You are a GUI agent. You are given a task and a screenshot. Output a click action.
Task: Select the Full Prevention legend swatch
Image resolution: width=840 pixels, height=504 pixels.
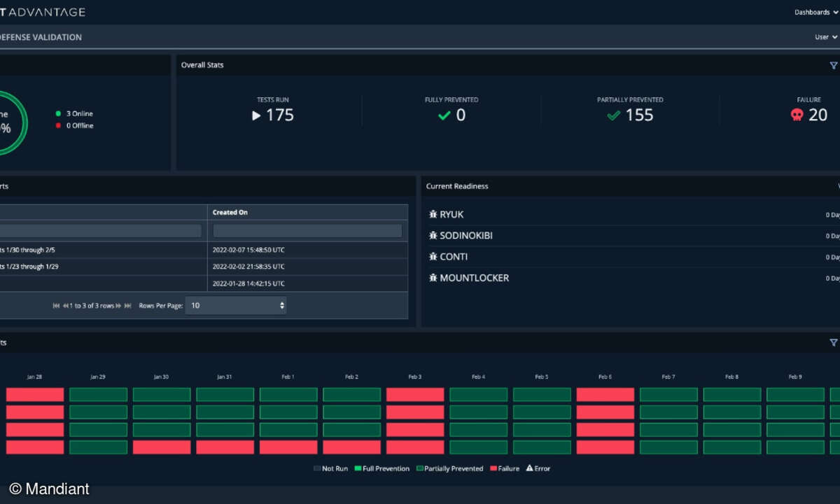358,468
